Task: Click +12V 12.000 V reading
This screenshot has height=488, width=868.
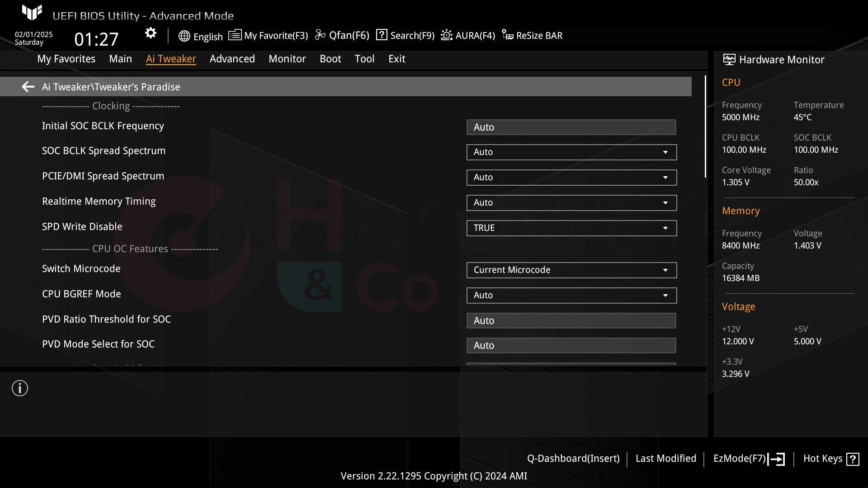Action: tap(738, 342)
